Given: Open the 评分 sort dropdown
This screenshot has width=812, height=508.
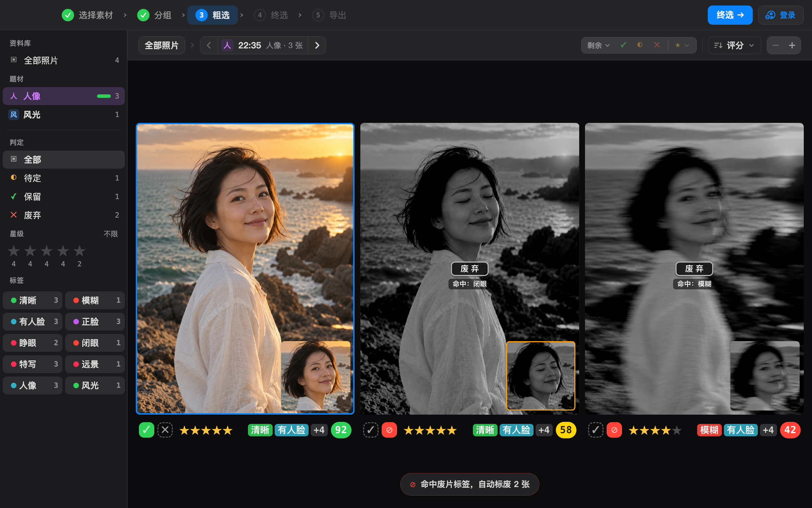Looking at the screenshot, I should click(x=735, y=45).
